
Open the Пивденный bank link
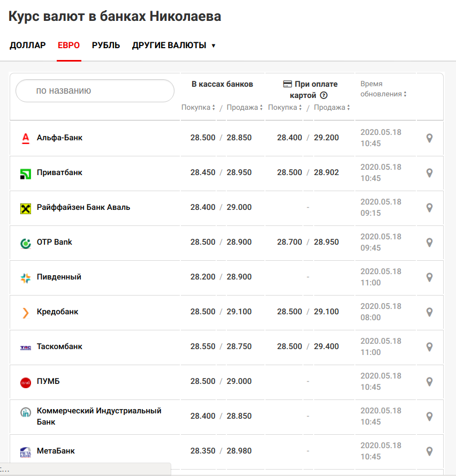(59, 277)
